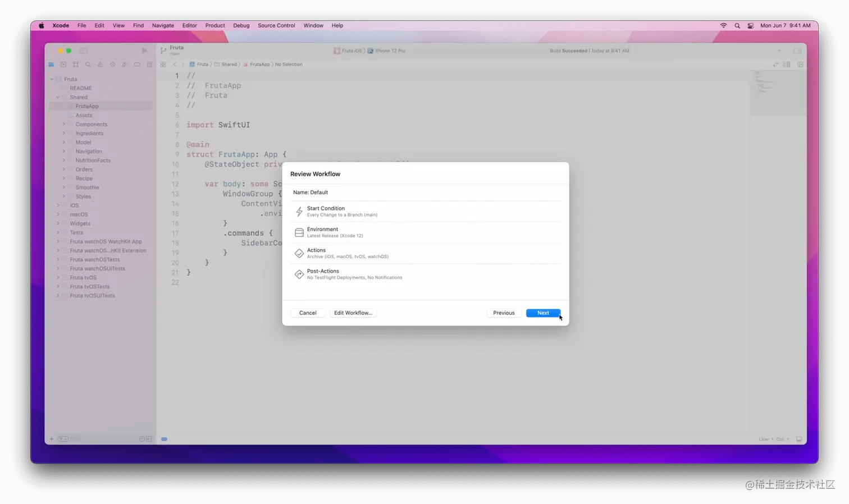
Task: Expand the Navigation group
Action: (x=64, y=151)
